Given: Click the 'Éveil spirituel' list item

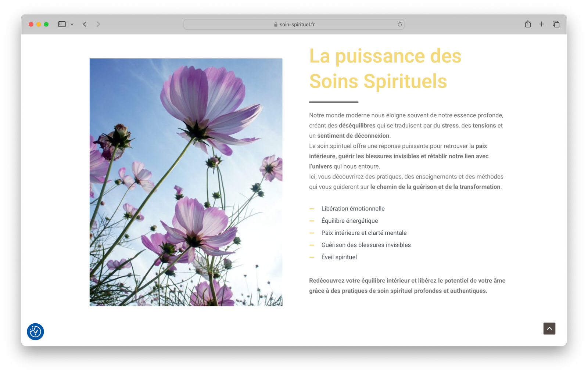Looking at the screenshot, I should [x=339, y=257].
